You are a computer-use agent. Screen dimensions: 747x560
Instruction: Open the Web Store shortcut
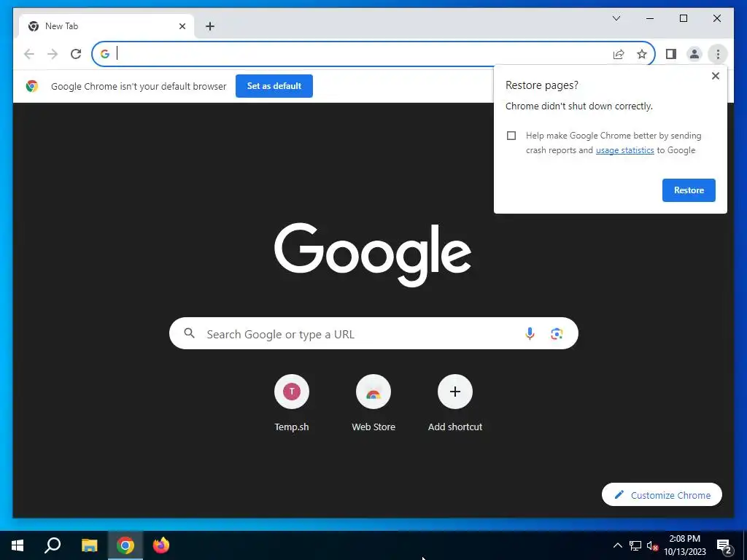[373, 402]
